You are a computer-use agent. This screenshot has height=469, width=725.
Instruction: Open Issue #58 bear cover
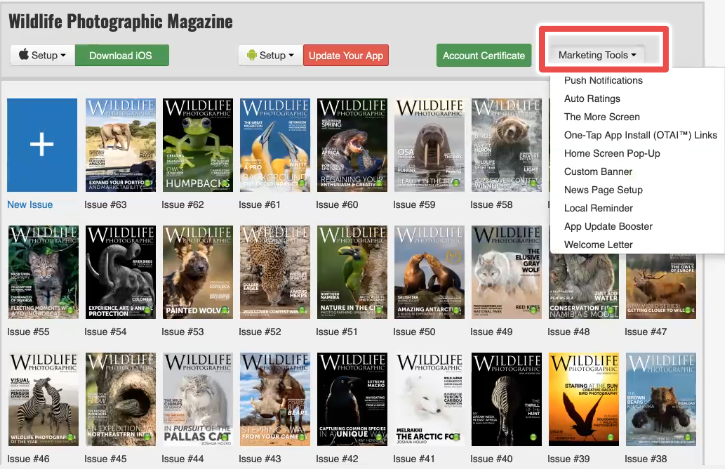[x=507, y=145]
